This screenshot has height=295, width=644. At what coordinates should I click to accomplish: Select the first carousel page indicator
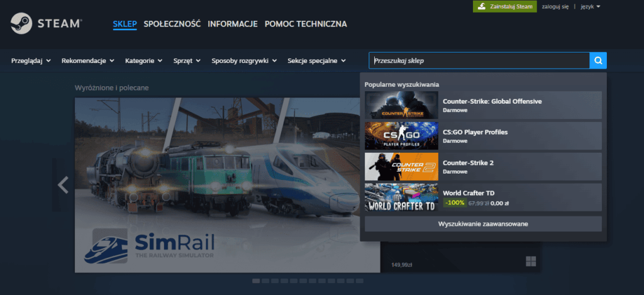tap(256, 281)
